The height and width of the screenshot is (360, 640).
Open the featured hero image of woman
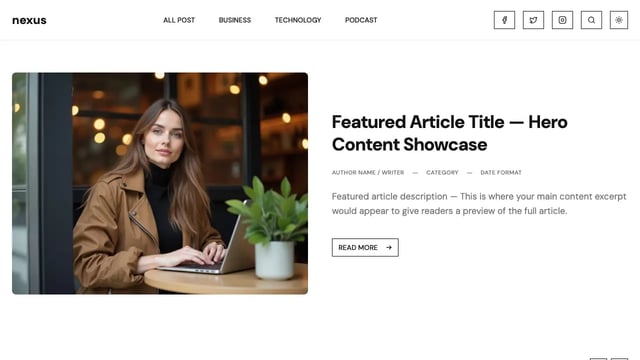pyautogui.click(x=160, y=183)
